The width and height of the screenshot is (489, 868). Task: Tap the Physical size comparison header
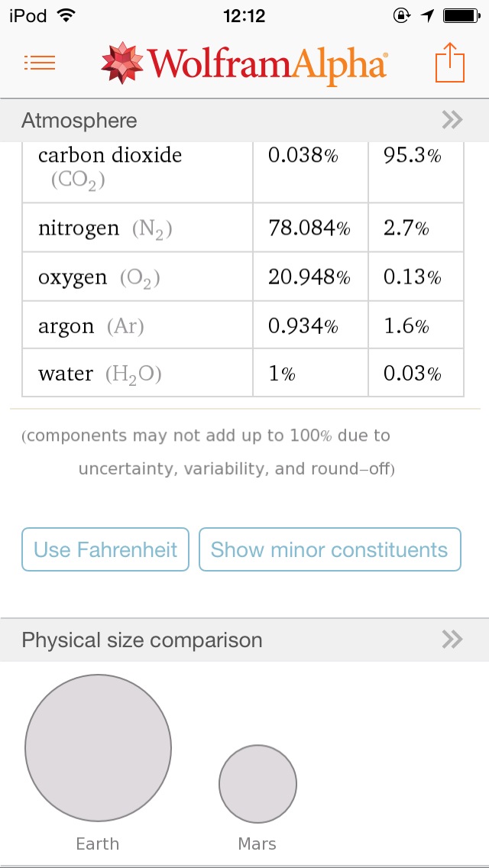[142, 640]
